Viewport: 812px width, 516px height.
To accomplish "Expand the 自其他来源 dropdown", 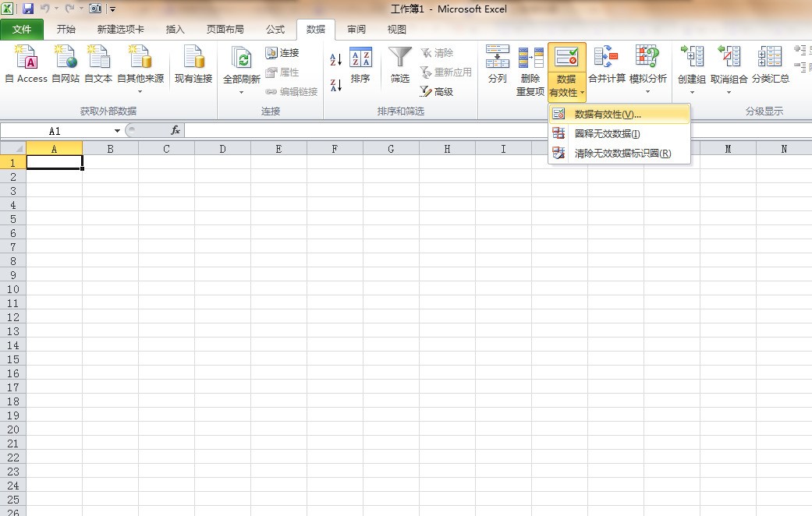I will (x=140, y=91).
